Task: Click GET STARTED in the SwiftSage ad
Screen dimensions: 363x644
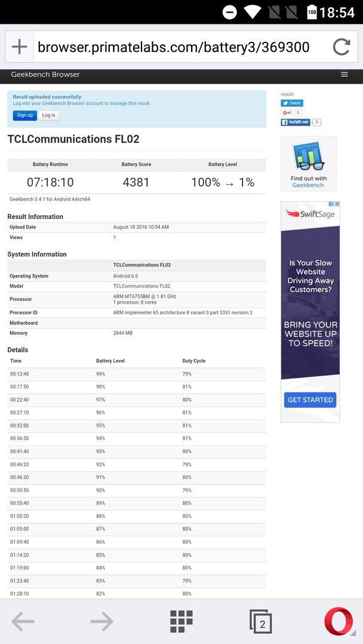Action: [x=310, y=400]
